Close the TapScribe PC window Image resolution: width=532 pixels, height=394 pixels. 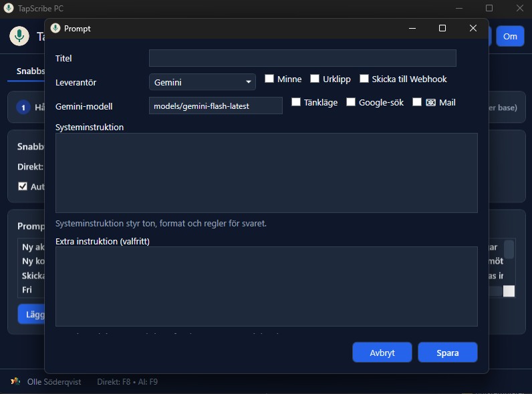click(x=520, y=8)
